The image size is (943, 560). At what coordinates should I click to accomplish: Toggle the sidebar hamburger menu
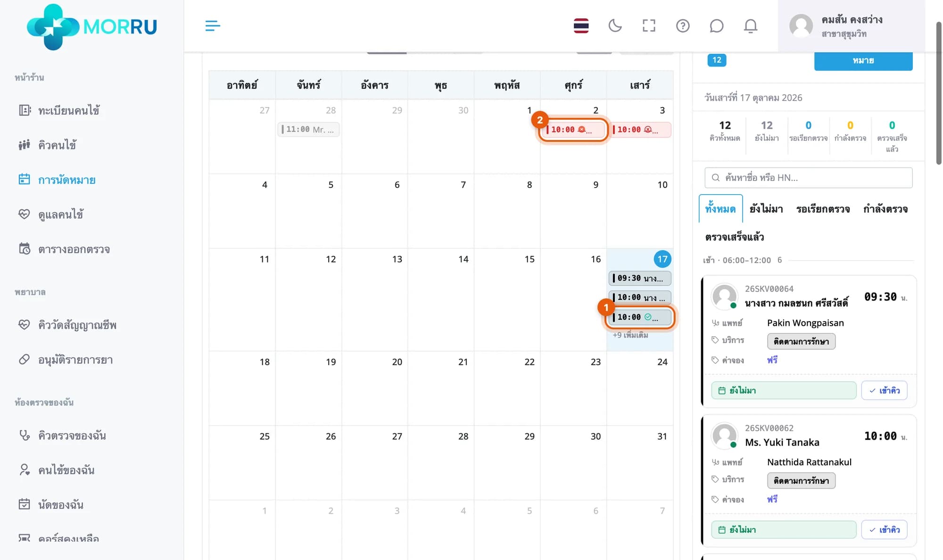(213, 25)
